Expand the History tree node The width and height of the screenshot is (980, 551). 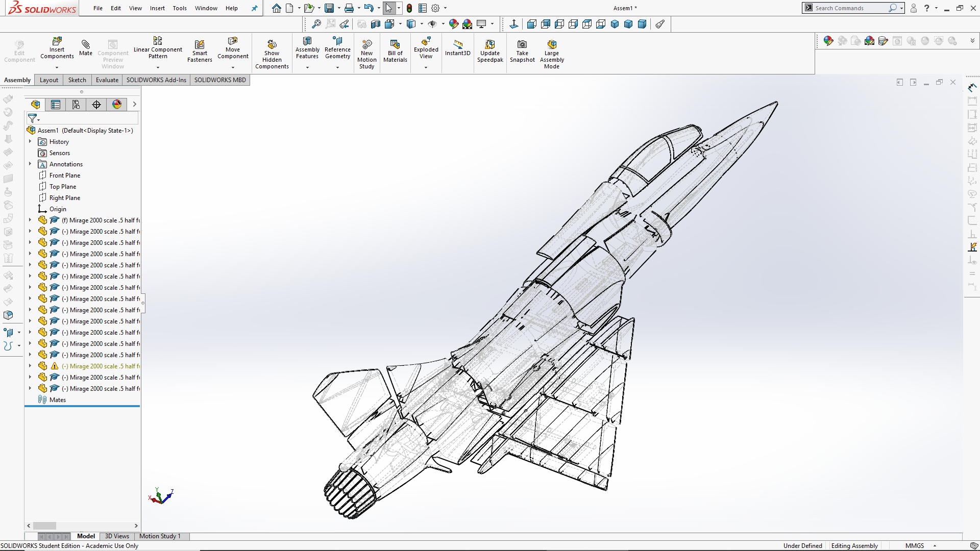(30, 142)
